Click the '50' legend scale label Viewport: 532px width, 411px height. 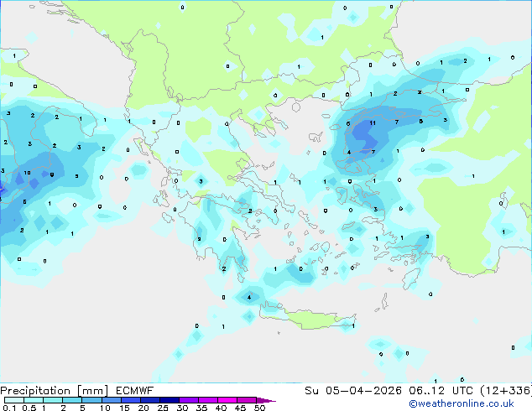pyautogui.click(x=260, y=408)
